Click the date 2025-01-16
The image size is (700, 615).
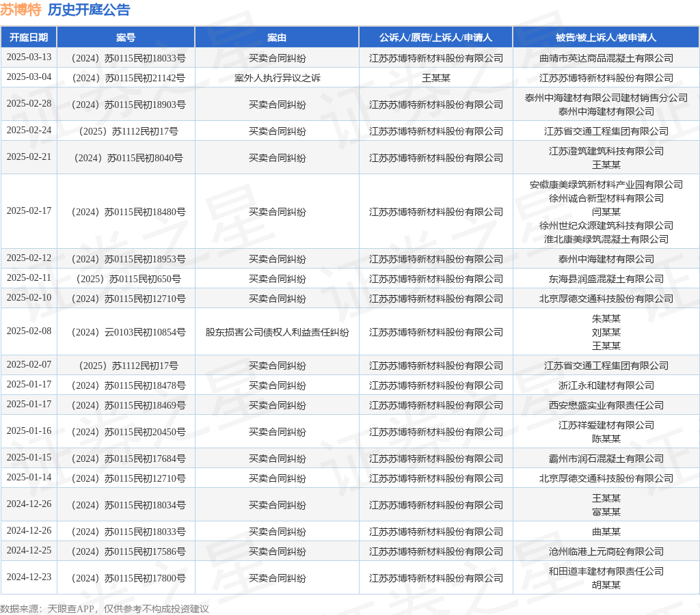[x=29, y=430]
